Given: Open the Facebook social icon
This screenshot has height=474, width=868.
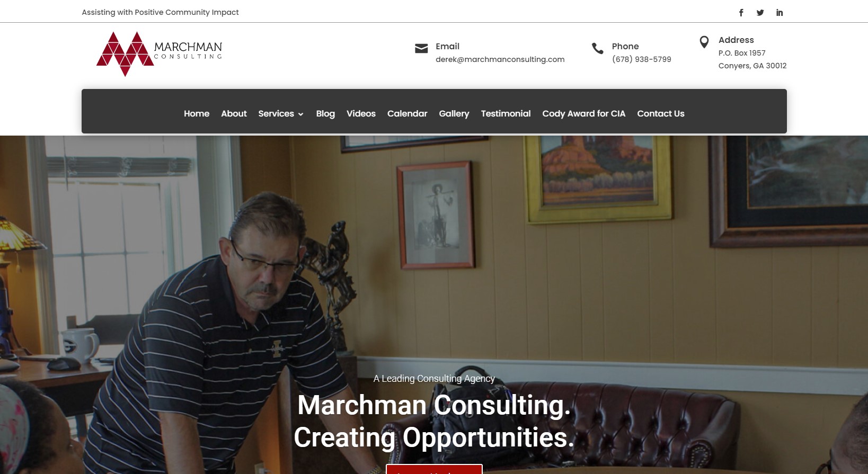Looking at the screenshot, I should [741, 13].
